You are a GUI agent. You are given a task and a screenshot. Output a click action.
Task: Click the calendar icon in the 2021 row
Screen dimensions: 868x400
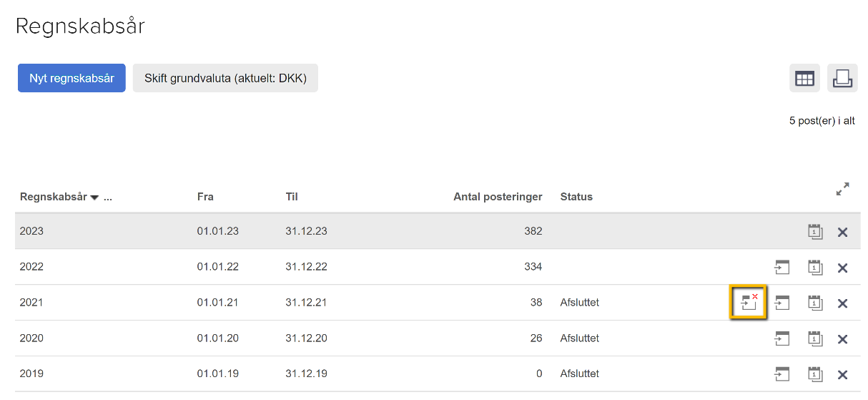(815, 303)
